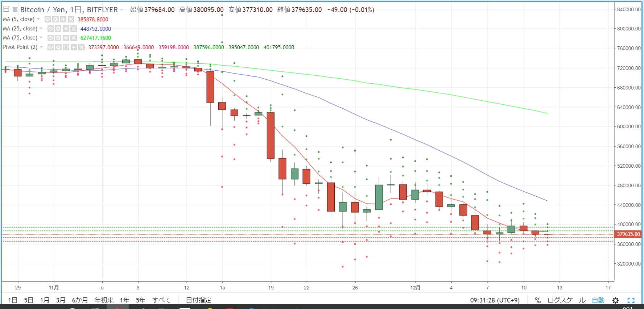
Task: Open settings gear for MA (25, close)
Action: [x=58, y=29]
